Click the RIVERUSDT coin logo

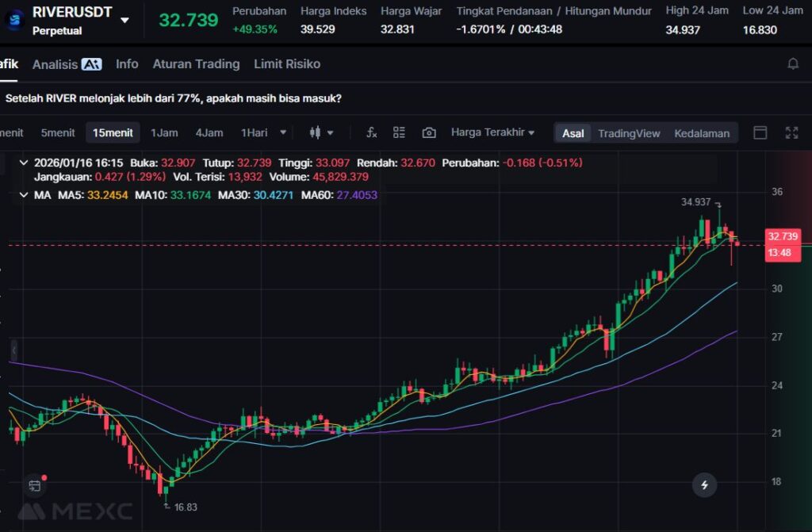click(x=13, y=20)
